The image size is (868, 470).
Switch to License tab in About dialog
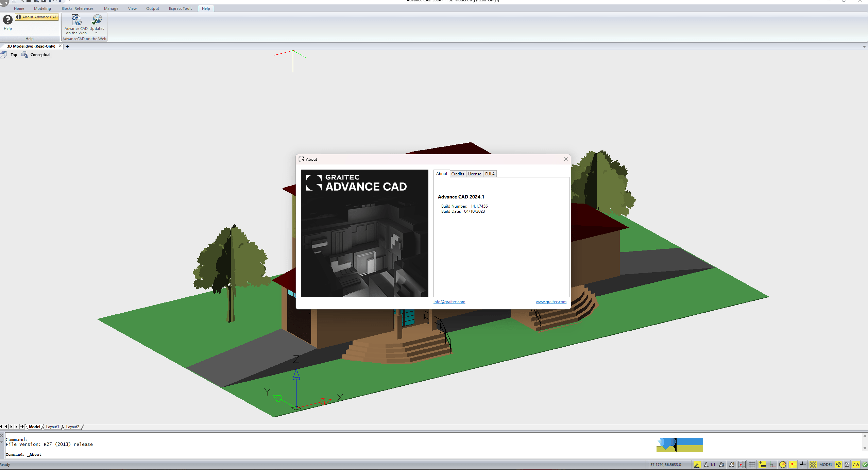pyautogui.click(x=474, y=174)
